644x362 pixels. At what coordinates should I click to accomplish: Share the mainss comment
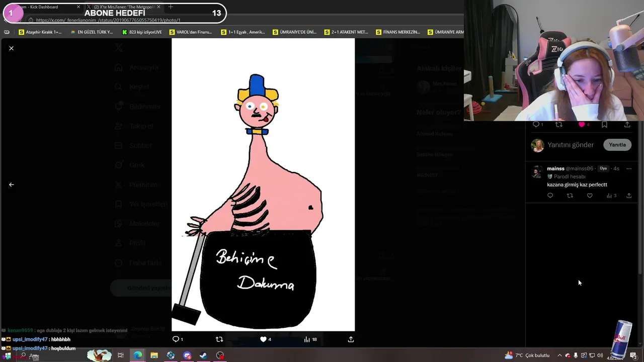click(x=629, y=196)
